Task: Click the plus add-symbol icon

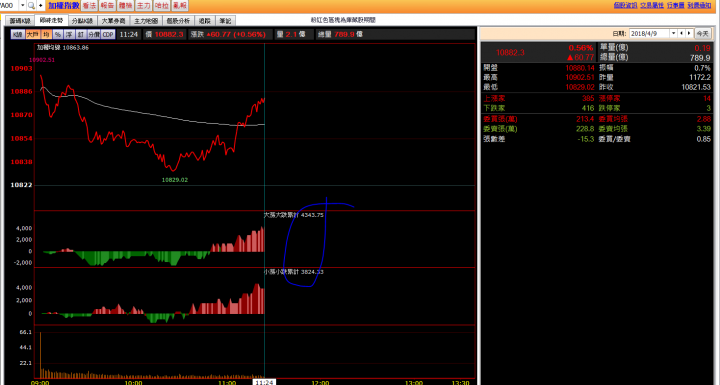Action: pos(40,6)
